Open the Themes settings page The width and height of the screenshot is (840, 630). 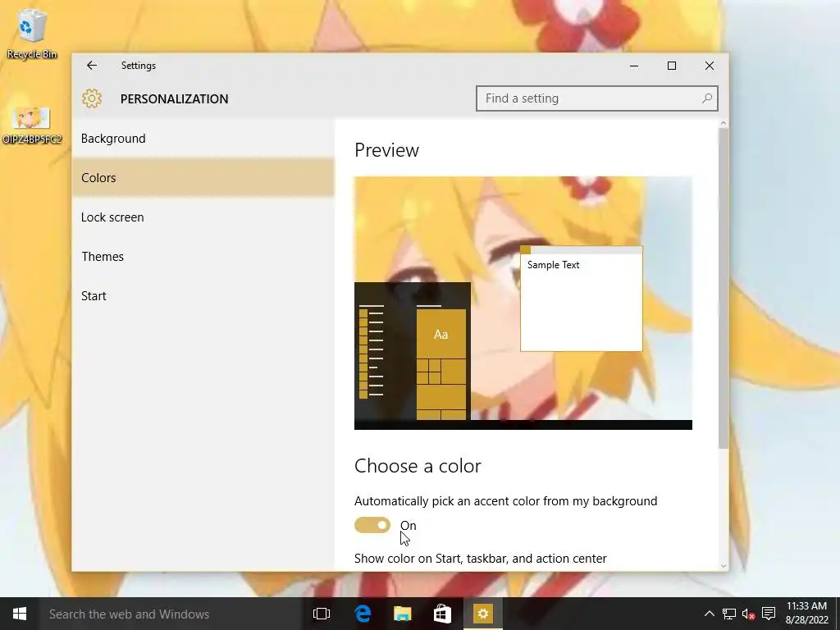(x=203, y=257)
